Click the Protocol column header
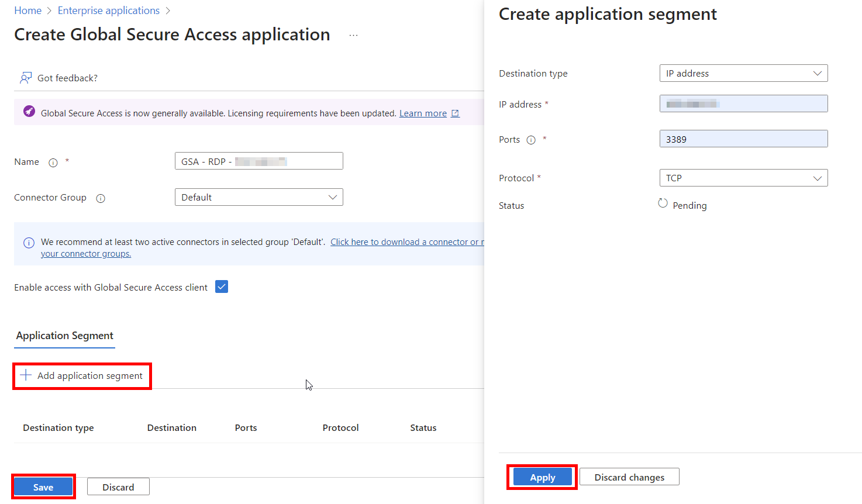 click(341, 428)
